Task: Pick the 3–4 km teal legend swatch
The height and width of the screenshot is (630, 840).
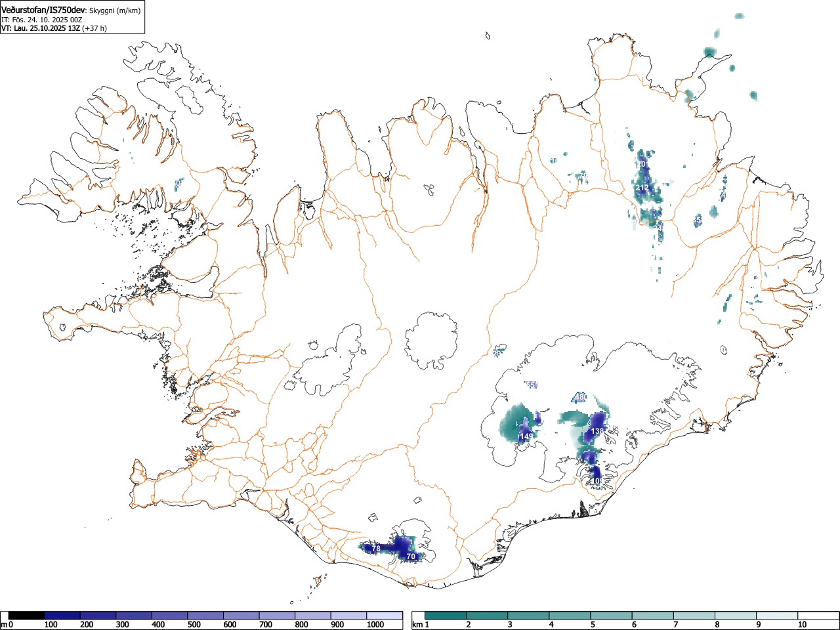Action: 529,616
